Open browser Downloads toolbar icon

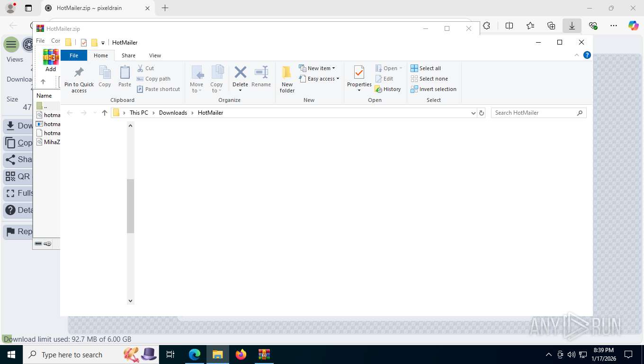pyautogui.click(x=572, y=26)
